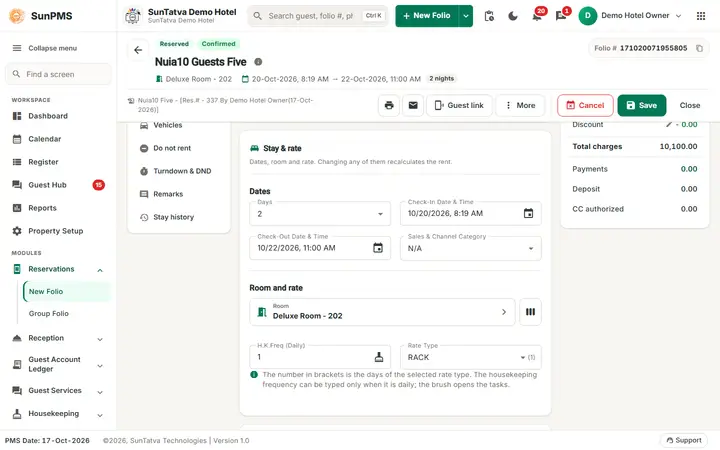The height and width of the screenshot is (450, 720).
Task: Open the Support button in footer
Action: coord(684,440)
